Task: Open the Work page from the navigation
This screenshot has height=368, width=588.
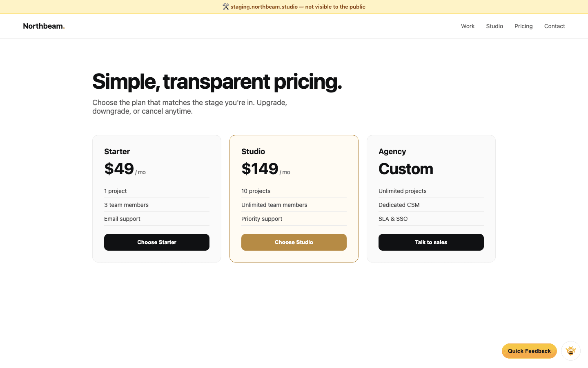Action: pos(468,26)
